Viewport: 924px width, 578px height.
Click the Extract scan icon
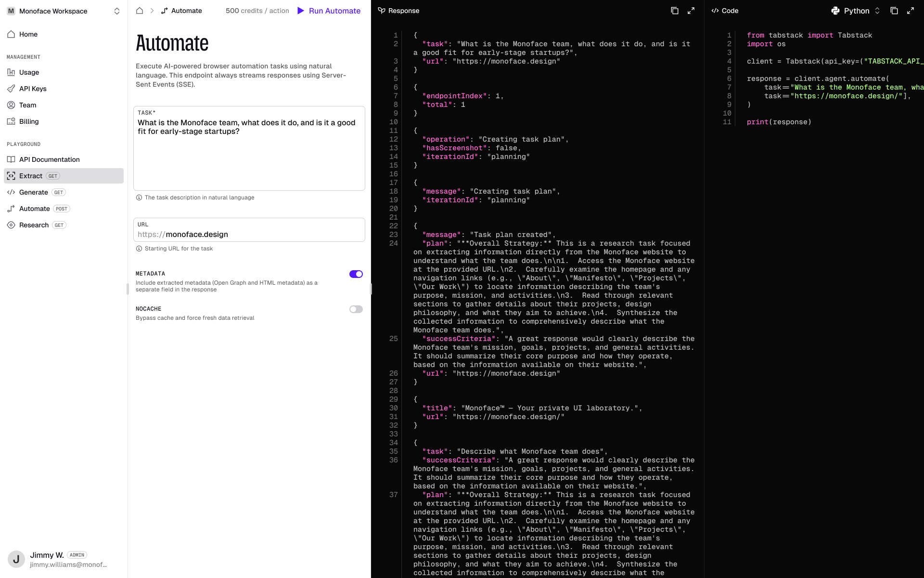(x=11, y=176)
